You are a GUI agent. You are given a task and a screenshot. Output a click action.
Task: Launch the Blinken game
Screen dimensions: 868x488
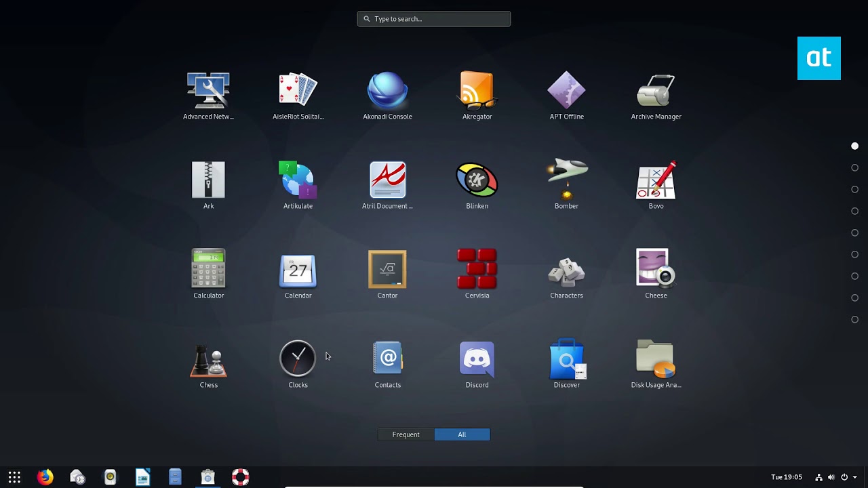[477, 180]
